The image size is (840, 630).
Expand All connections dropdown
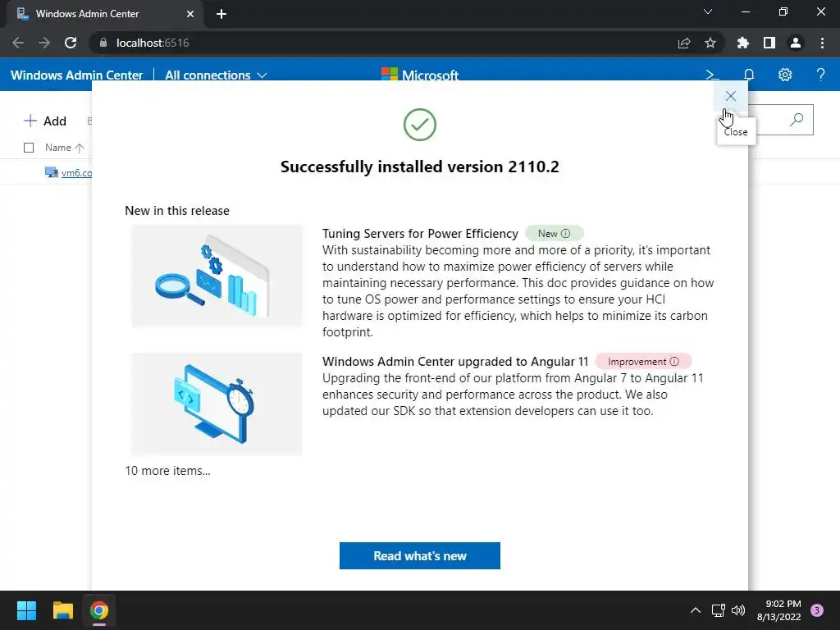point(216,75)
